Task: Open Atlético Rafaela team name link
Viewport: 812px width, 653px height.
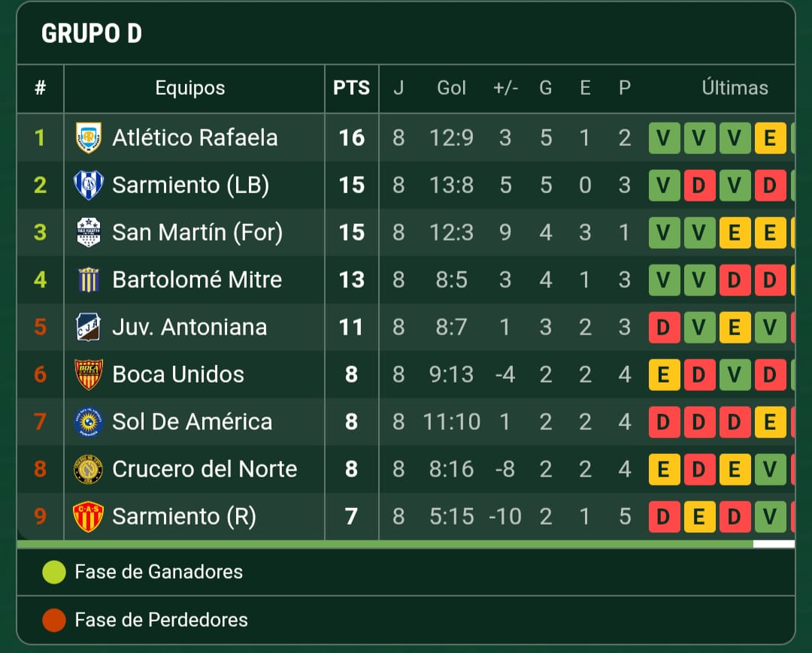Action: click(x=195, y=138)
